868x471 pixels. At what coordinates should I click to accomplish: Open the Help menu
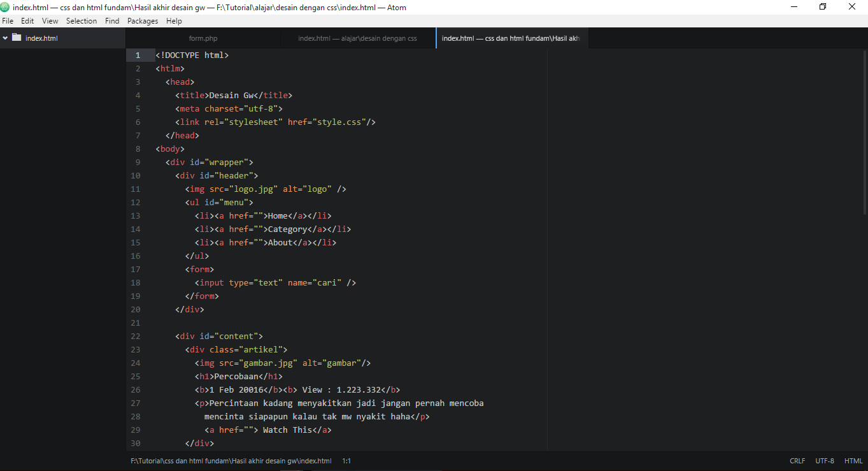(x=174, y=20)
